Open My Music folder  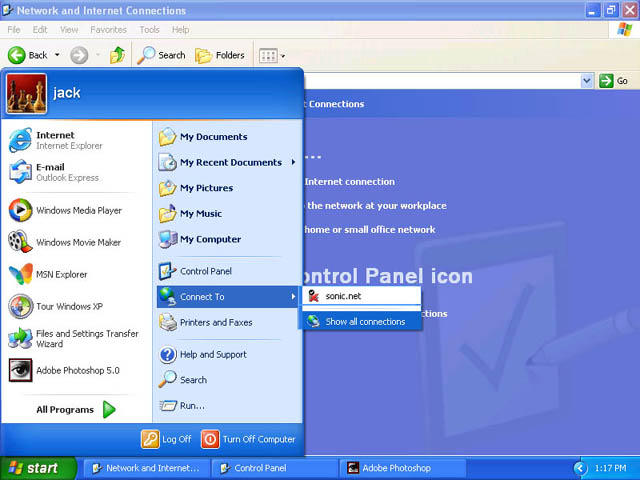[x=190, y=213]
